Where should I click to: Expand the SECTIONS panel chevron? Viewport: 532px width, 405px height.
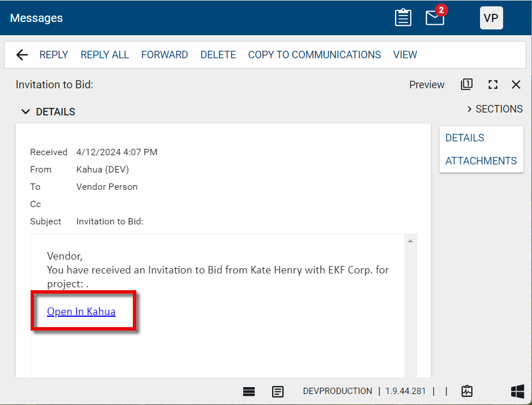tap(470, 109)
